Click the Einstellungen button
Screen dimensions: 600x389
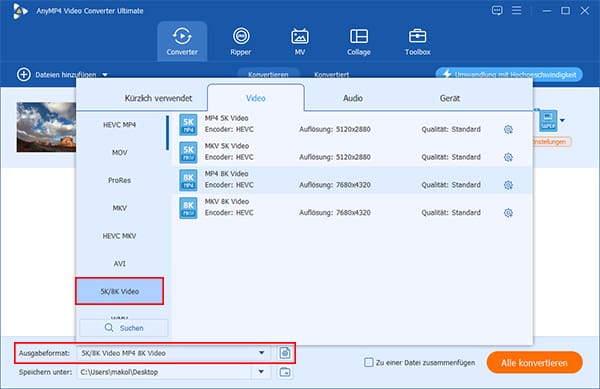point(551,142)
